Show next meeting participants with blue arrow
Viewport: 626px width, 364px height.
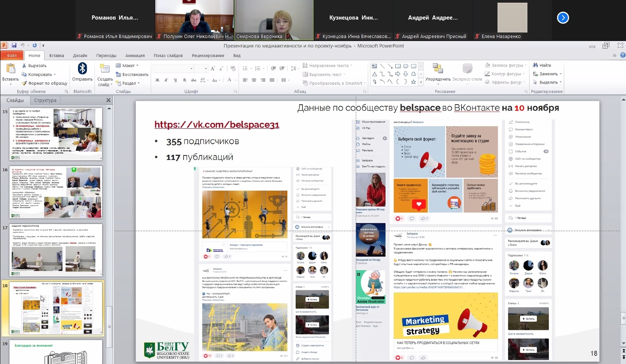pyautogui.click(x=563, y=18)
